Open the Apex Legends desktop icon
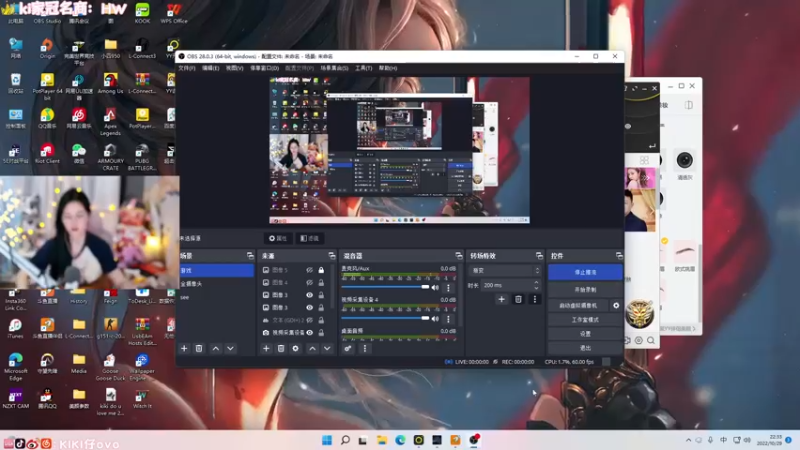 (x=110, y=121)
